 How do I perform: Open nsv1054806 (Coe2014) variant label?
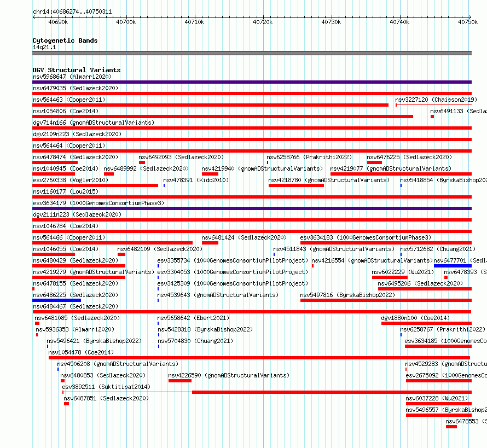(66, 111)
